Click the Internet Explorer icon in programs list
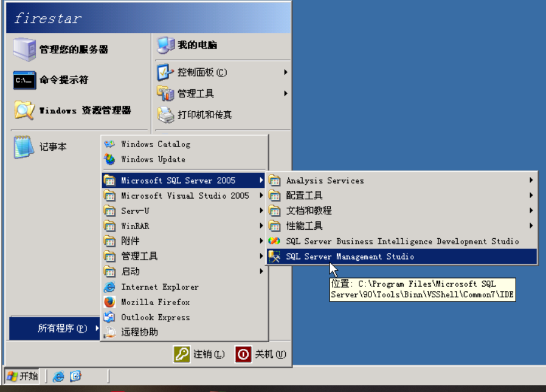The width and height of the screenshot is (546, 392). (x=109, y=287)
